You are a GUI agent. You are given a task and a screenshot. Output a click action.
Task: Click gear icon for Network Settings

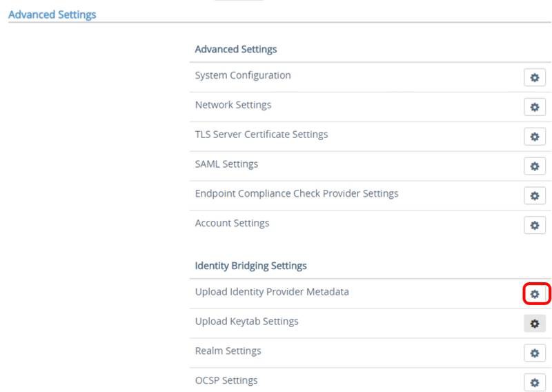(x=534, y=107)
